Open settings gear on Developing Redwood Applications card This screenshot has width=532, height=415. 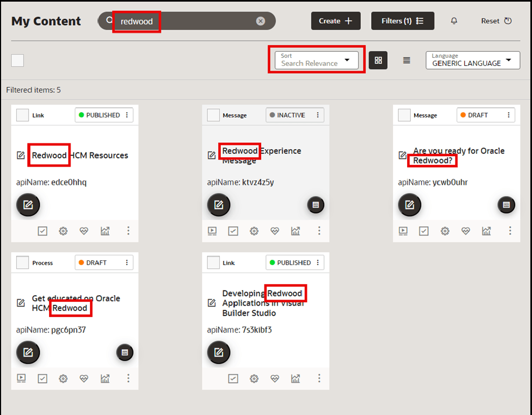254,378
